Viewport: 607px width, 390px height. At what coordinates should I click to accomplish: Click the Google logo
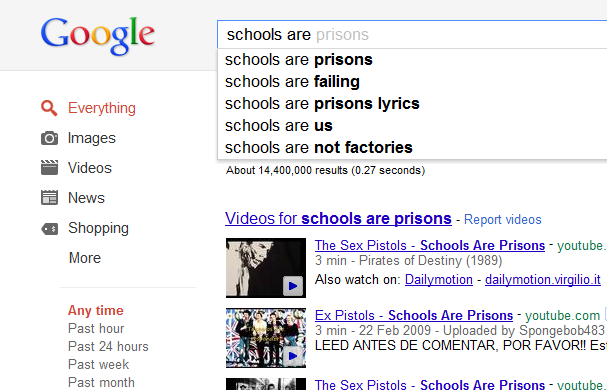click(98, 36)
